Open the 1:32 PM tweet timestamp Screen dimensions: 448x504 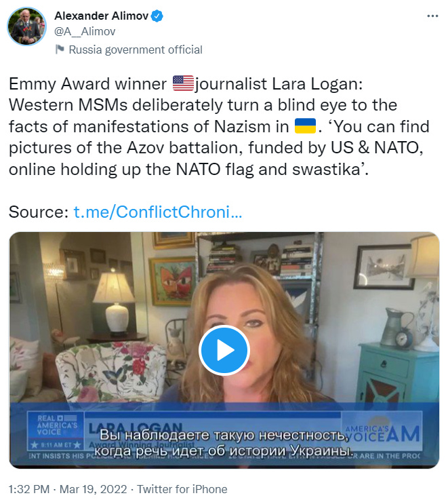29,489
